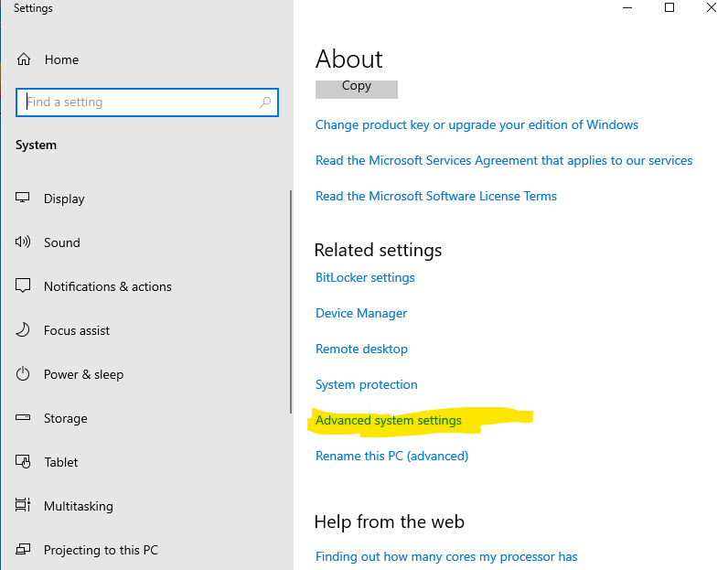Select Focus assist entry
The width and height of the screenshot is (728, 570).
pyautogui.click(x=77, y=330)
